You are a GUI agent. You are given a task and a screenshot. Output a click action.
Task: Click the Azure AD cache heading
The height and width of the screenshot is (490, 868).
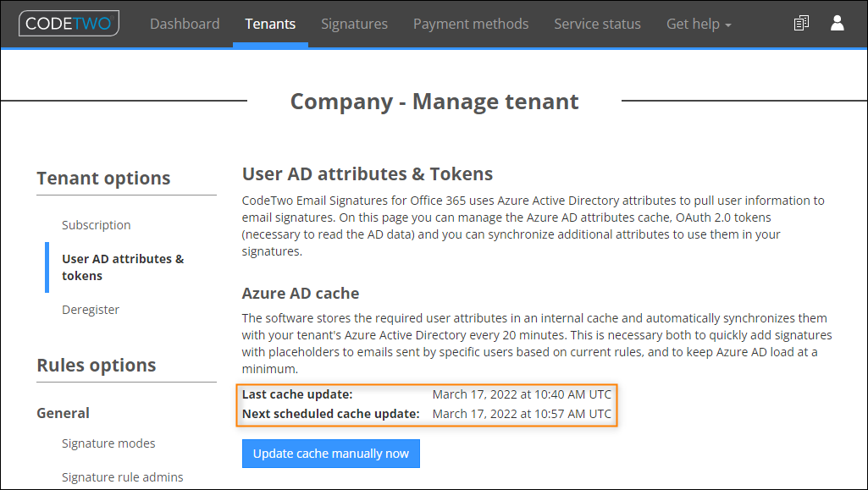pos(301,293)
